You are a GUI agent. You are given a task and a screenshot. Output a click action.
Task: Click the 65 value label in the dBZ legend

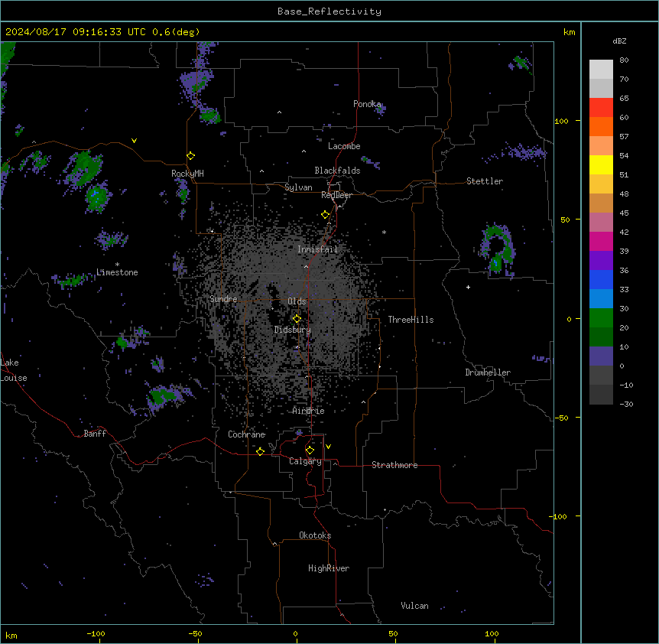(624, 99)
